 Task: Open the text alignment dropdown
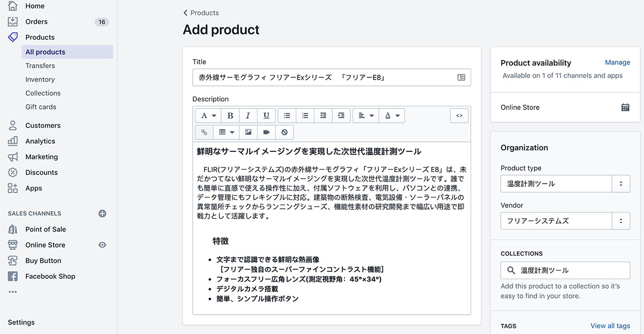coord(366,115)
